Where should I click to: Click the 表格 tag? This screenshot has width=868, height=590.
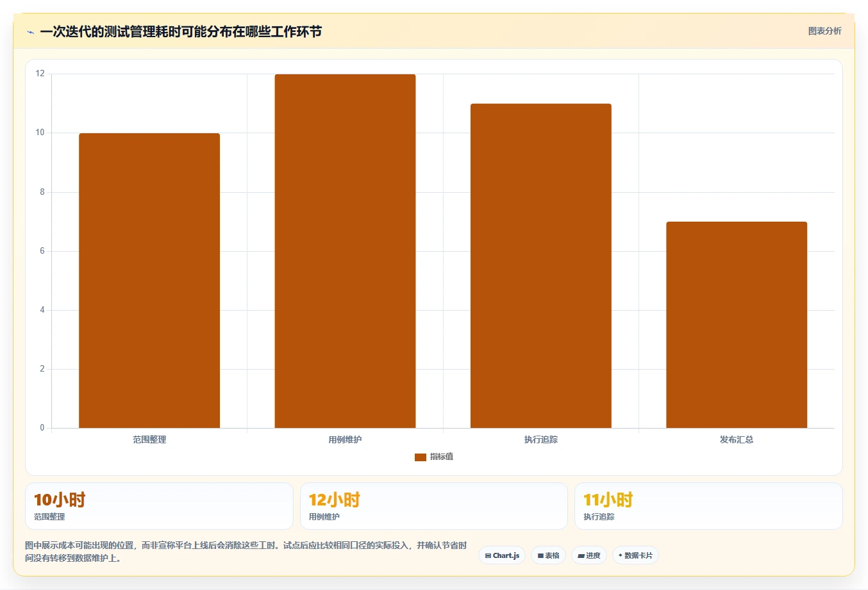pyautogui.click(x=548, y=555)
